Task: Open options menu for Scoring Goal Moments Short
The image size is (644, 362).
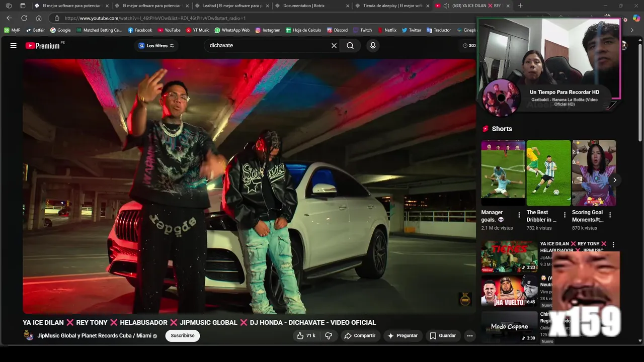Action: (610, 215)
